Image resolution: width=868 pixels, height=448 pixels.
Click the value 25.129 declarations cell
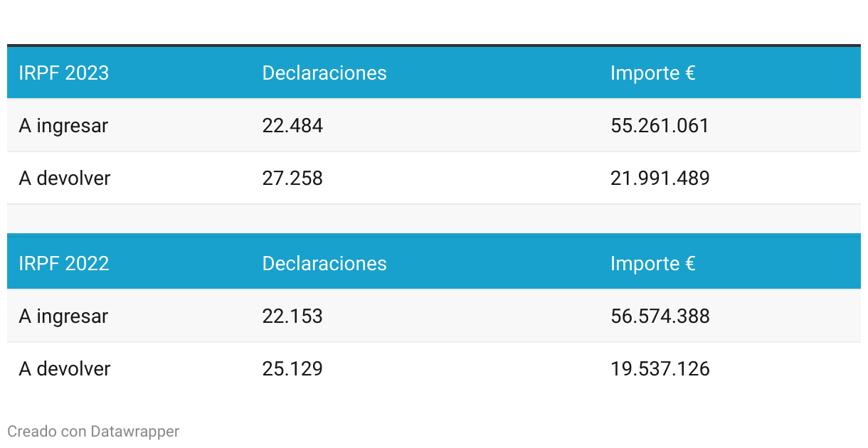pyautogui.click(x=292, y=368)
